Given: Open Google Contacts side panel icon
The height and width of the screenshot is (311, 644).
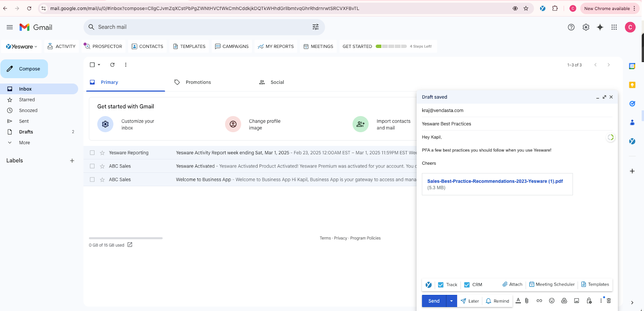Looking at the screenshot, I should point(632,122).
